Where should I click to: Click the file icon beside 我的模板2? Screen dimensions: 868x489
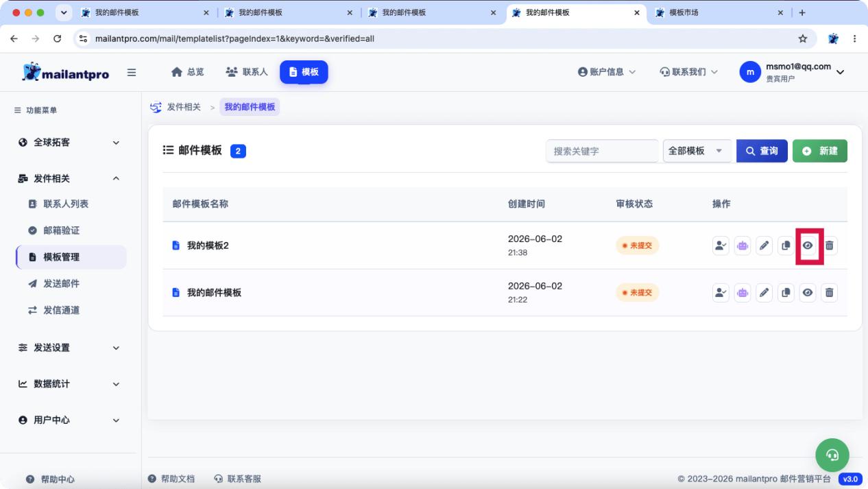pyautogui.click(x=176, y=246)
